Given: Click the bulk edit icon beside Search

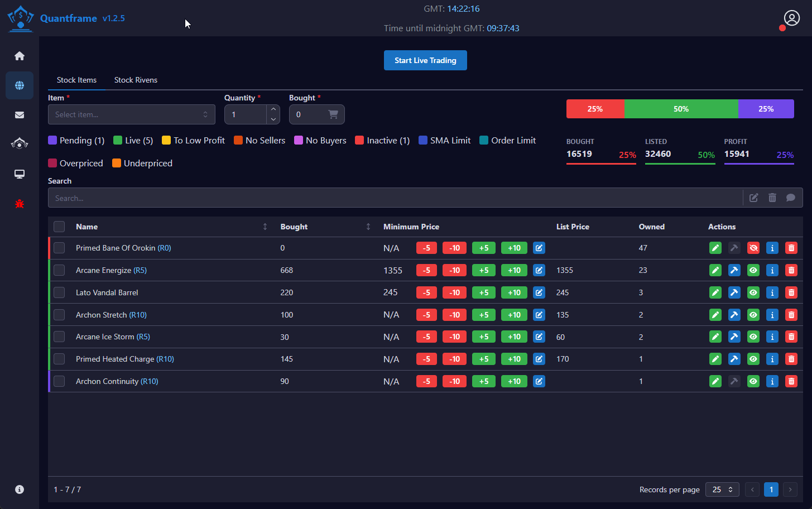Looking at the screenshot, I should coord(754,198).
